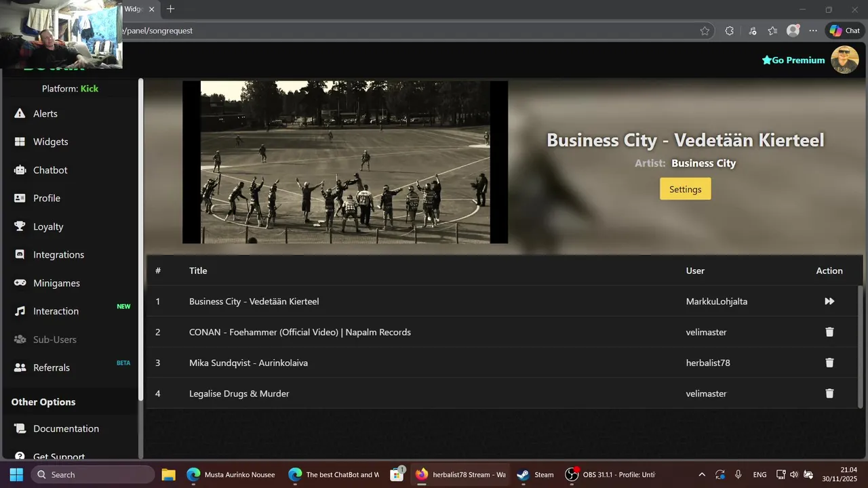Add page to favorites with star icon
Image resolution: width=868 pixels, height=488 pixels.
coord(705,30)
